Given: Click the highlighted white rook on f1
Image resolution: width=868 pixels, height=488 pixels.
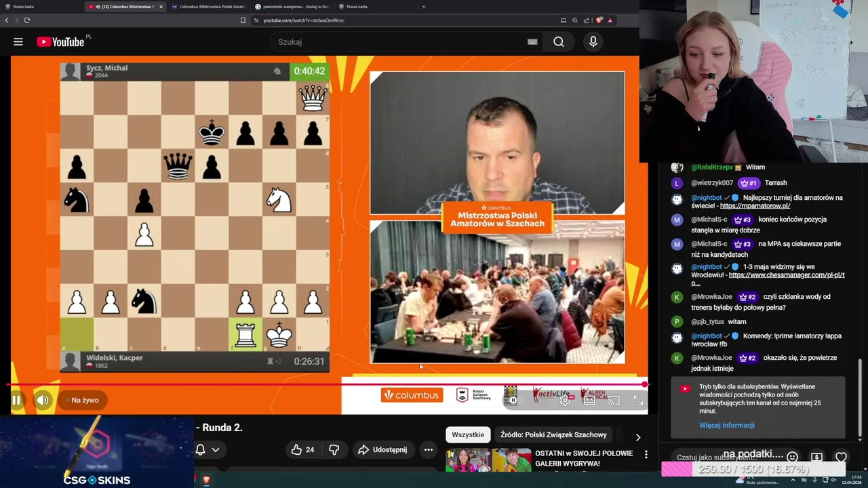Looking at the screenshot, I should click(x=245, y=335).
